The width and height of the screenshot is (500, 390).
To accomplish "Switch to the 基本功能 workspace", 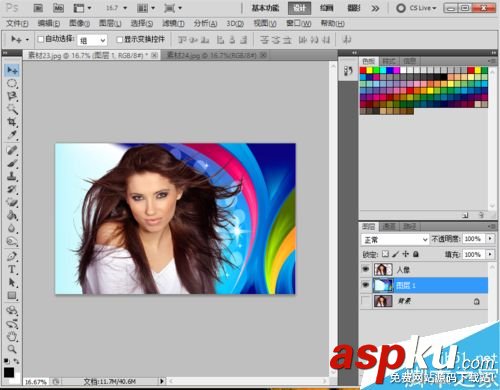I will pos(265,8).
